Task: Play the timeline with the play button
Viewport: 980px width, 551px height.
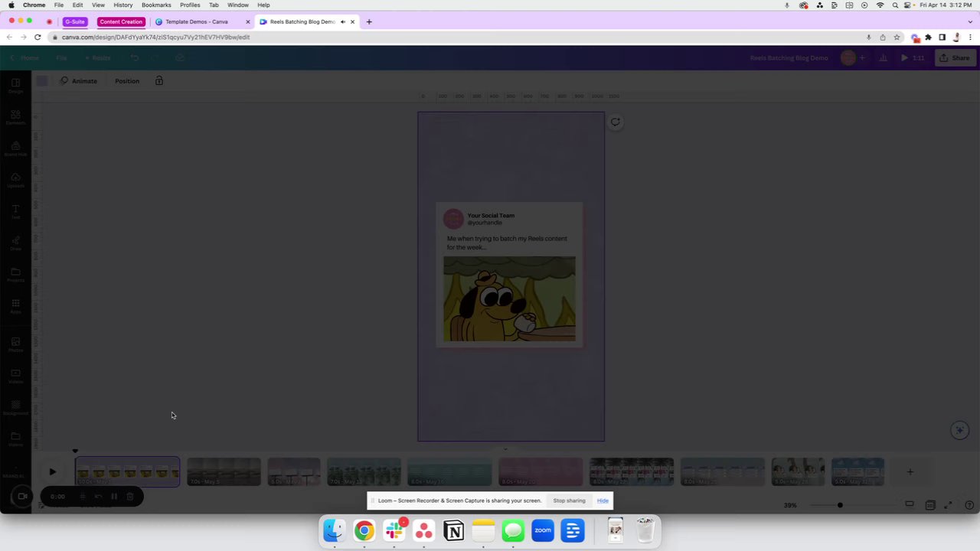Action: 52,472
